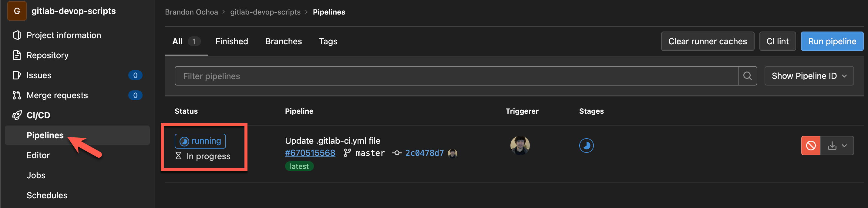
Task: Open the running stage status icon
Action: [x=586, y=146]
